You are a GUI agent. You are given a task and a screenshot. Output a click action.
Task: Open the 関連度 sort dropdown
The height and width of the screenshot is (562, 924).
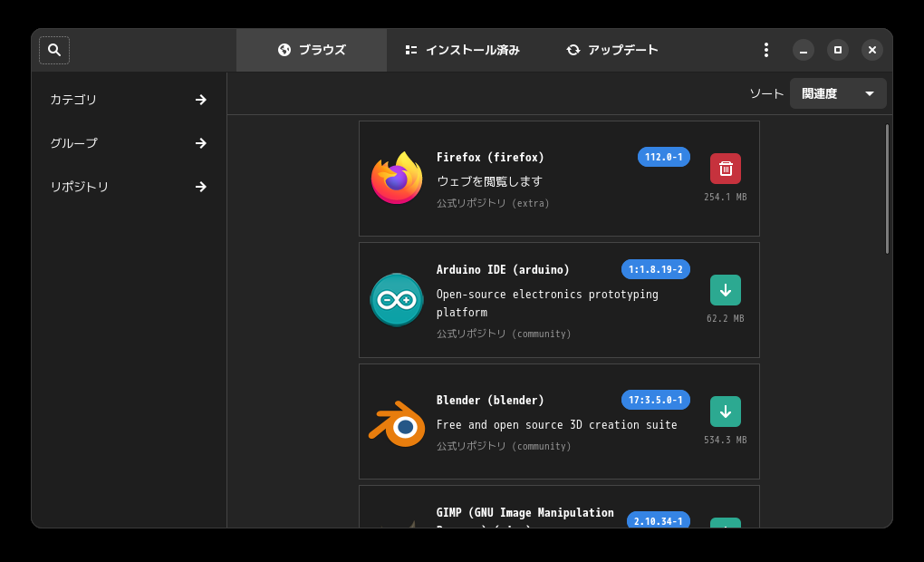point(838,93)
